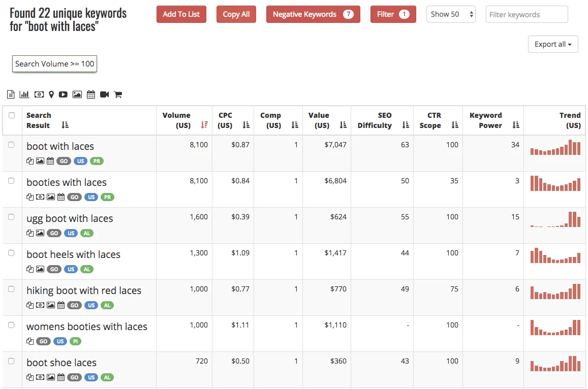The width and height of the screenshot is (588, 389).
Task: Sort by Volume (US) column icon
Action: pyautogui.click(x=204, y=125)
